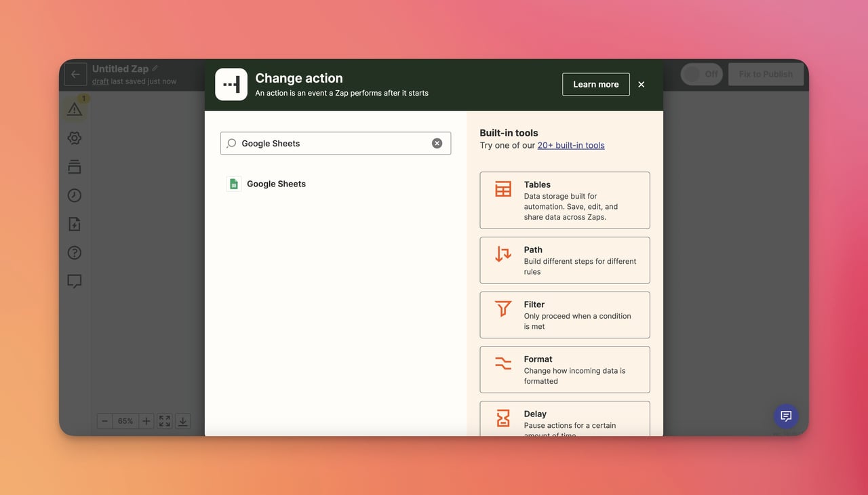Click the Format card title
Image resolution: width=868 pixels, height=495 pixels.
point(538,359)
